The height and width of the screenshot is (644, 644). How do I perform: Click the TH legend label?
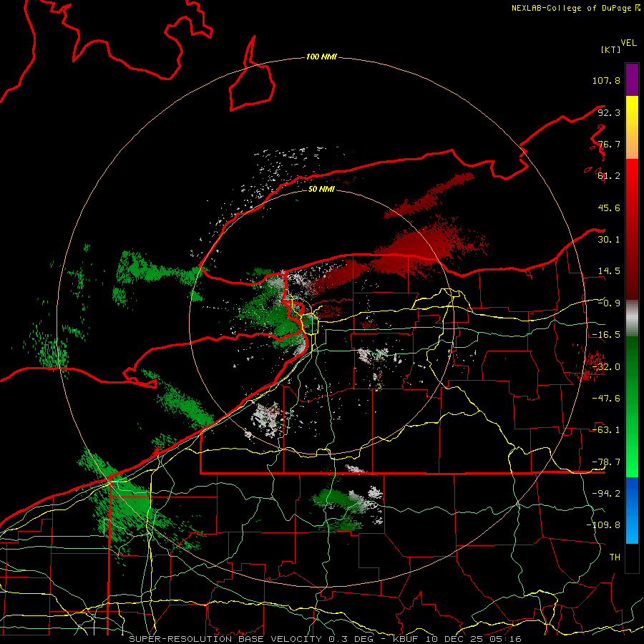click(x=615, y=557)
